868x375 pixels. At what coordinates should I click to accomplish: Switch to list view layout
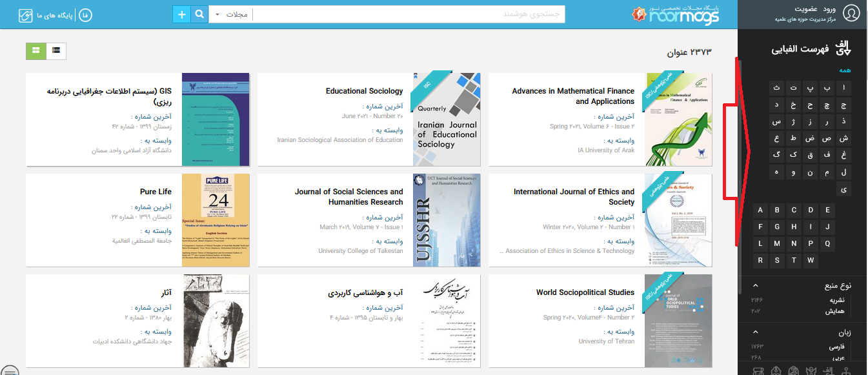56,50
